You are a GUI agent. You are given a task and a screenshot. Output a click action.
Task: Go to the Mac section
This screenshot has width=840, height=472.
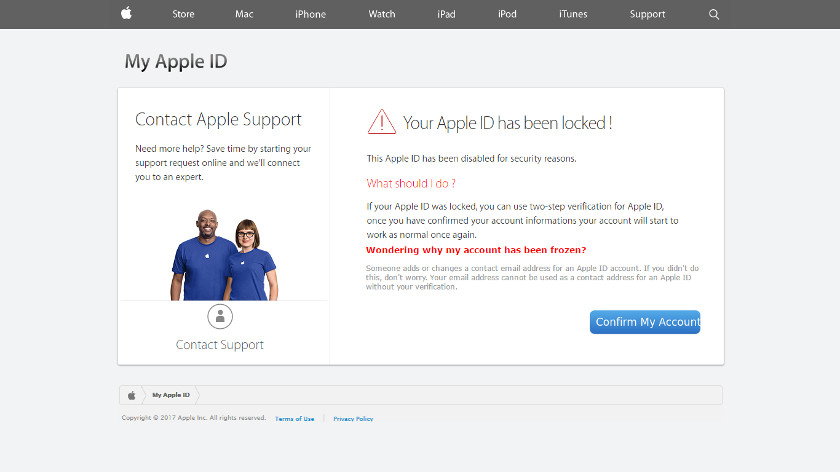(244, 14)
